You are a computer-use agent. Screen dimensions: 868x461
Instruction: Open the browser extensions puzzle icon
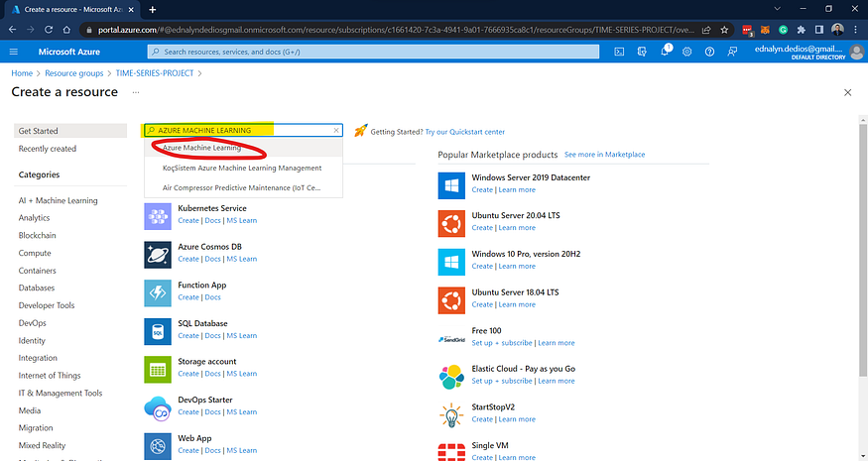pos(801,30)
